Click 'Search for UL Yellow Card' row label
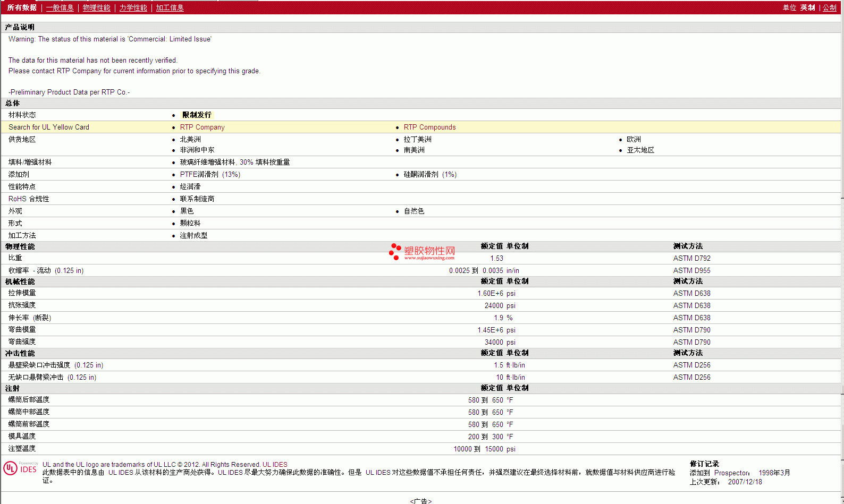 pyautogui.click(x=49, y=127)
